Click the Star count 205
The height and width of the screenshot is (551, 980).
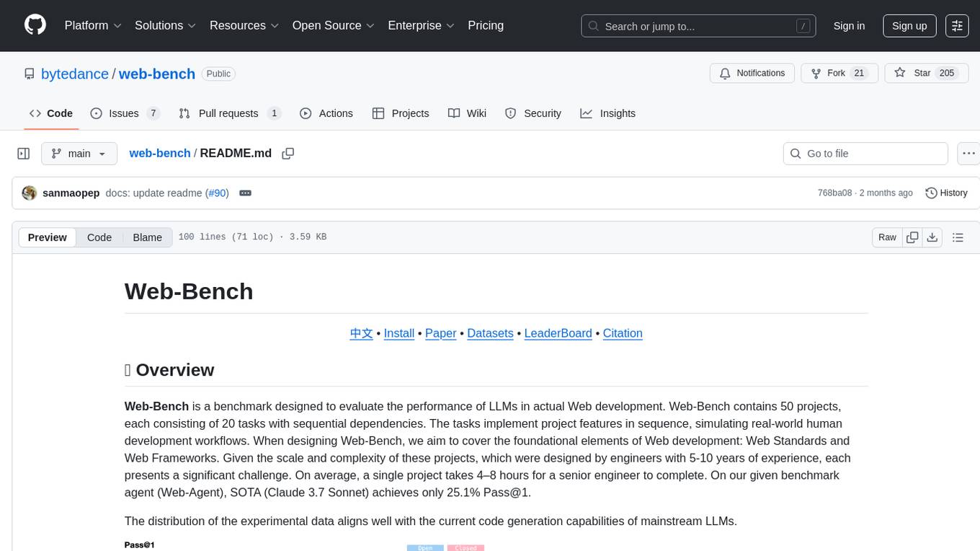(x=947, y=74)
